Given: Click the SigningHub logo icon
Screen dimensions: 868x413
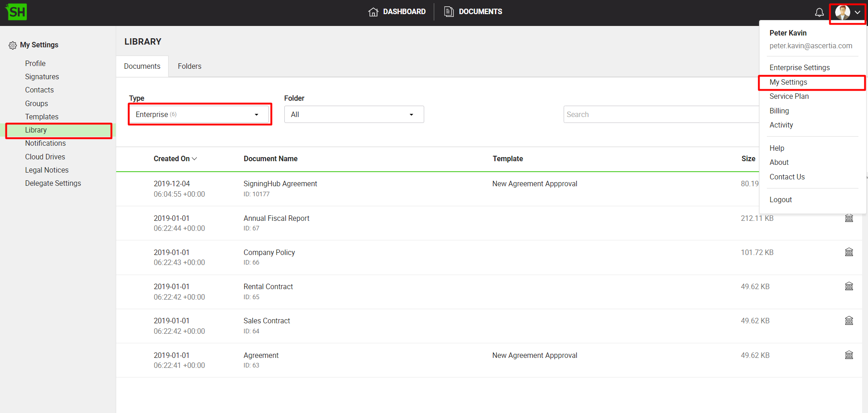Looking at the screenshot, I should 16,12.
